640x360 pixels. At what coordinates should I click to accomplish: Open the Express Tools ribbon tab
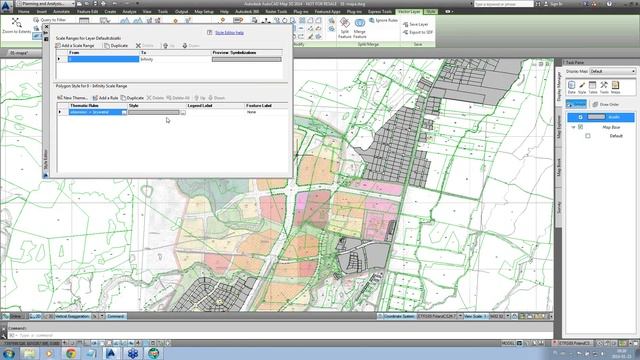click(380, 12)
